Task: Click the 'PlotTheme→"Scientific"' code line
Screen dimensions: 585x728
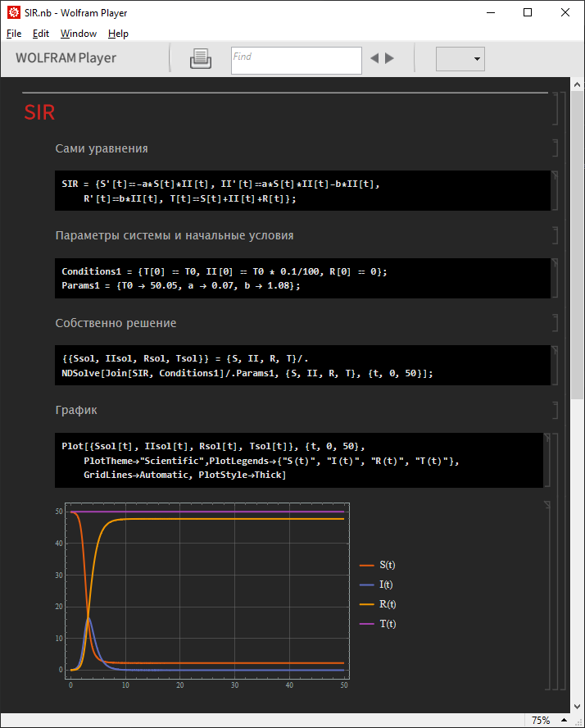Action: tap(271, 461)
